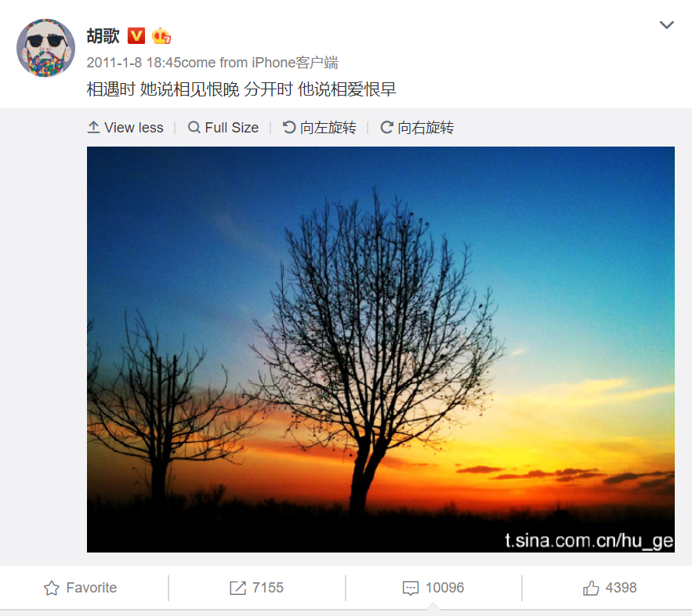Click the crown membership badge icon
This screenshot has height=616, width=692.
(x=161, y=36)
